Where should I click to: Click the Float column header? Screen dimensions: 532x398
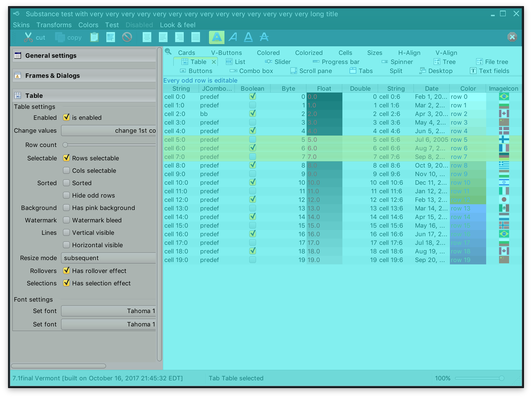[324, 89]
